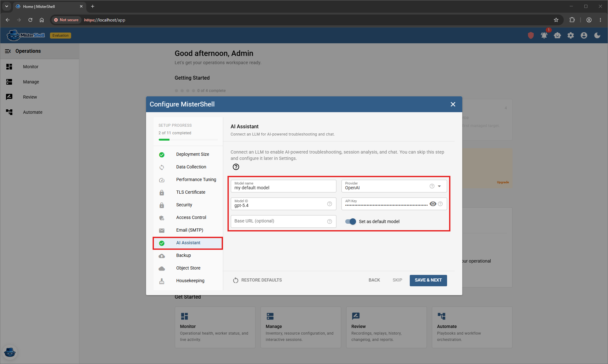Screen dimensions: 608x364
Task: Select Performance Tuning setup step
Action: pos(188,179)
